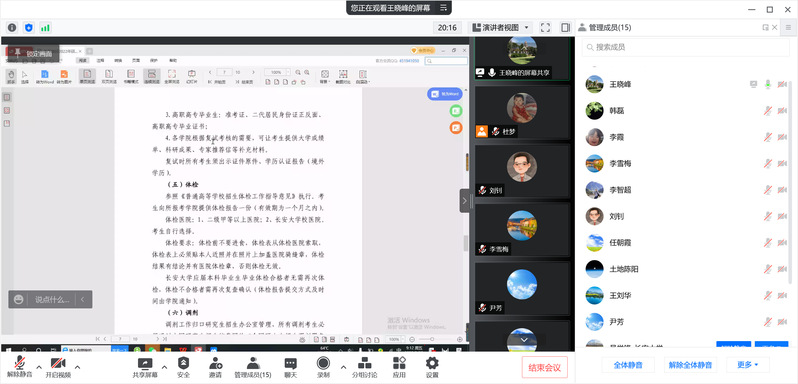798x384 pixels.
Task: Click 全体静音 button
Action: pyautogui.click(x=628, y=364)
